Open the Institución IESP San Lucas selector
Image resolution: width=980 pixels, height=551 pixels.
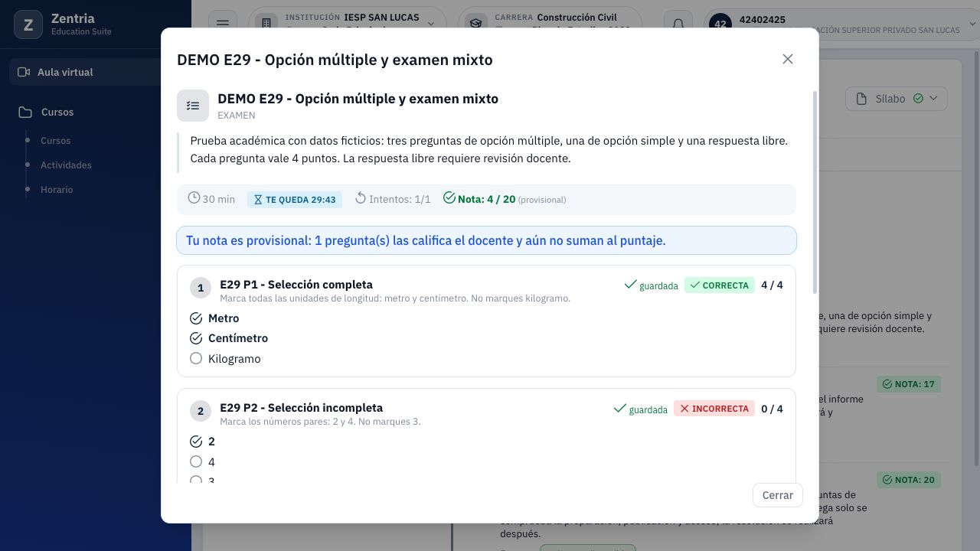tap(348, 24)
